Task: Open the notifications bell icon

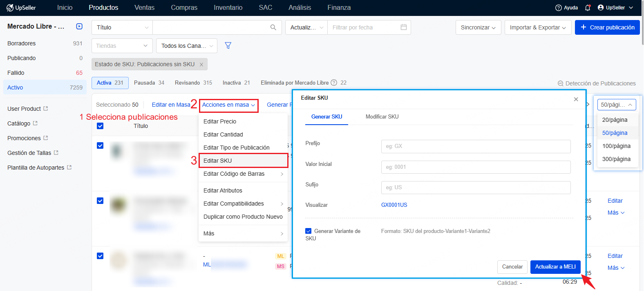Action: (x=588, y=8)
